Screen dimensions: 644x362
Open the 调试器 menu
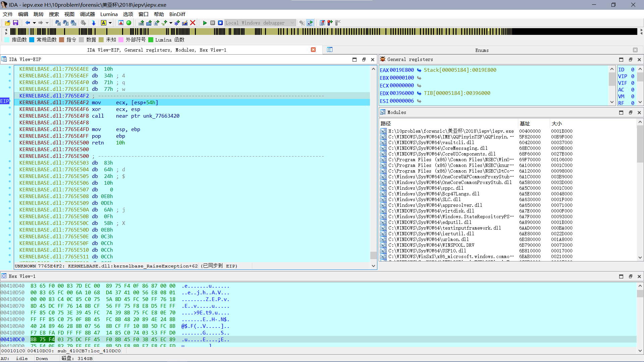[87, 14]
